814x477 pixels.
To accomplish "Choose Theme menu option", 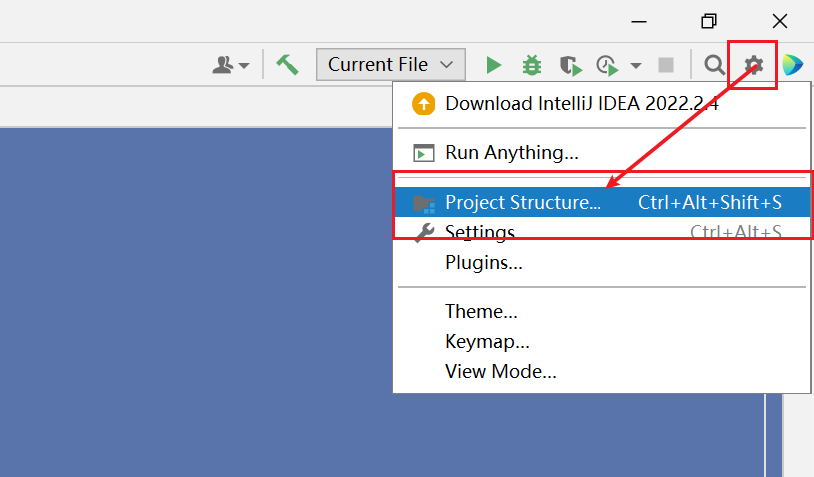I will tap(602, 311).
